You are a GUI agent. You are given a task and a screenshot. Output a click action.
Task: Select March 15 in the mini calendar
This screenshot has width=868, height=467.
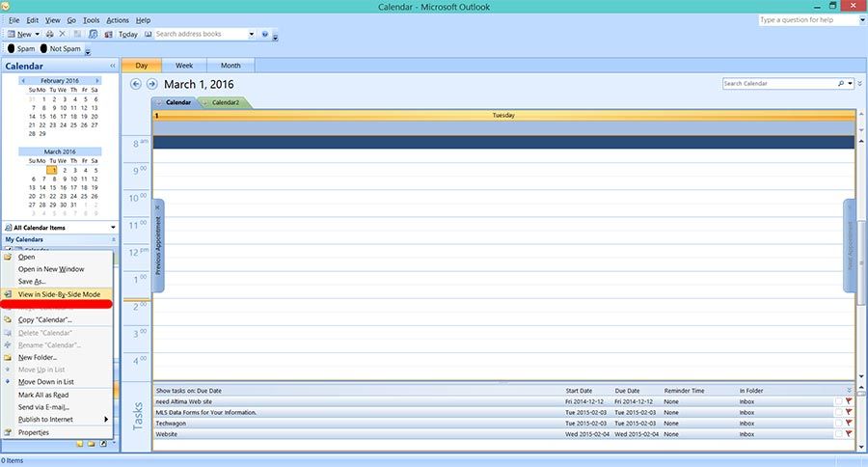pos(53,188)
